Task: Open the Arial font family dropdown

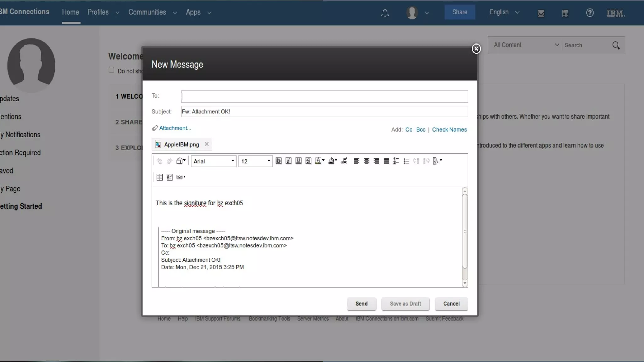Action: pyautogui.click(x=214, y=161)
